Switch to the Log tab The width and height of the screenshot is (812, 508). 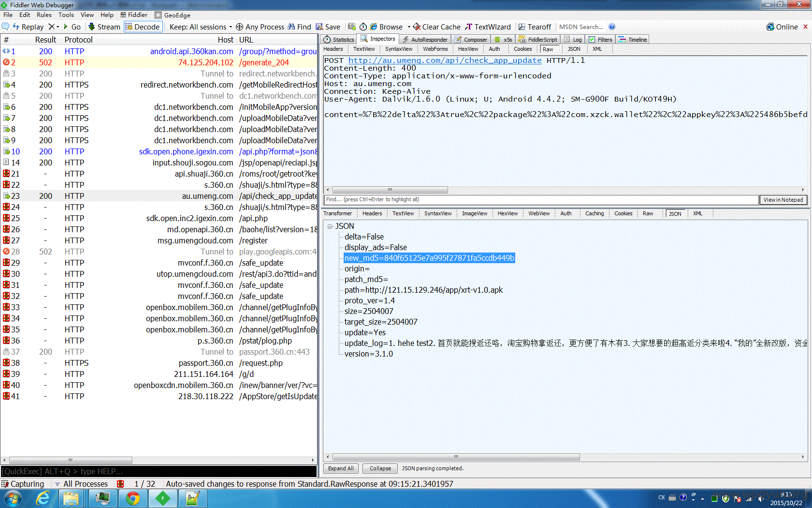pyautogui.click(x=573, y=40)
